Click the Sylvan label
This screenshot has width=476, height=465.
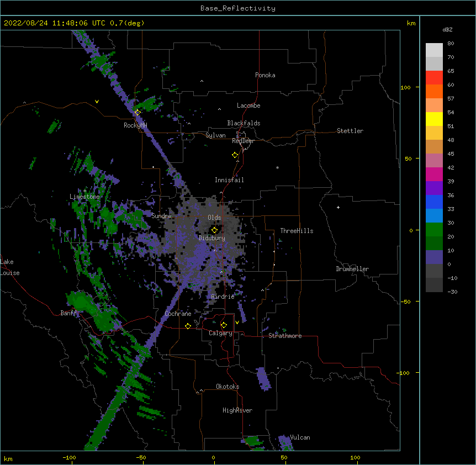tap(215, 135)
